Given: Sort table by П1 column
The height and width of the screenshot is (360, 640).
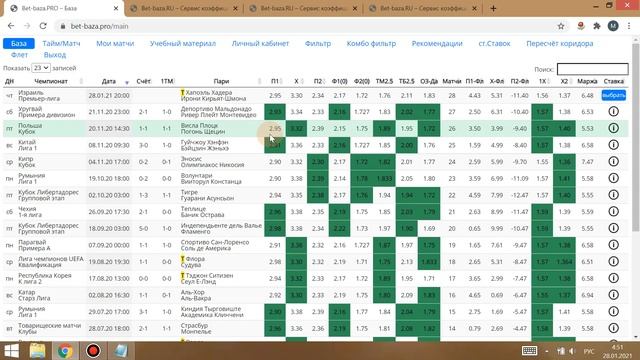Looking at the screenshot, I should 275,81.
